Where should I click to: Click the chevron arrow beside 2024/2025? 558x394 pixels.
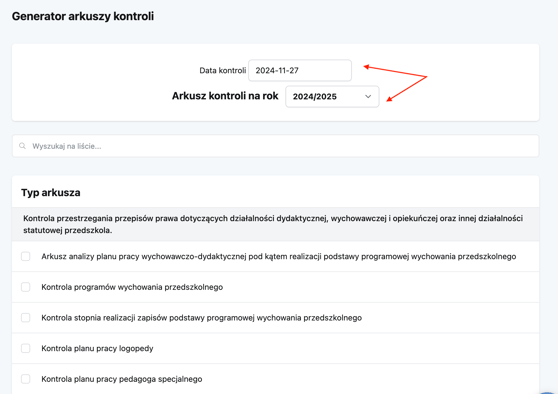368,96
